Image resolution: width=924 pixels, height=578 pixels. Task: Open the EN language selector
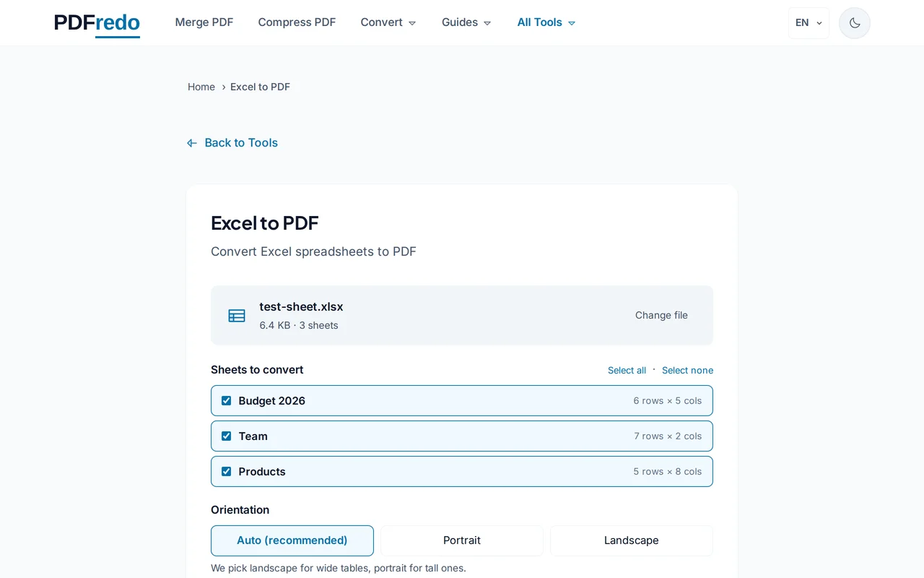pos(808,22)
